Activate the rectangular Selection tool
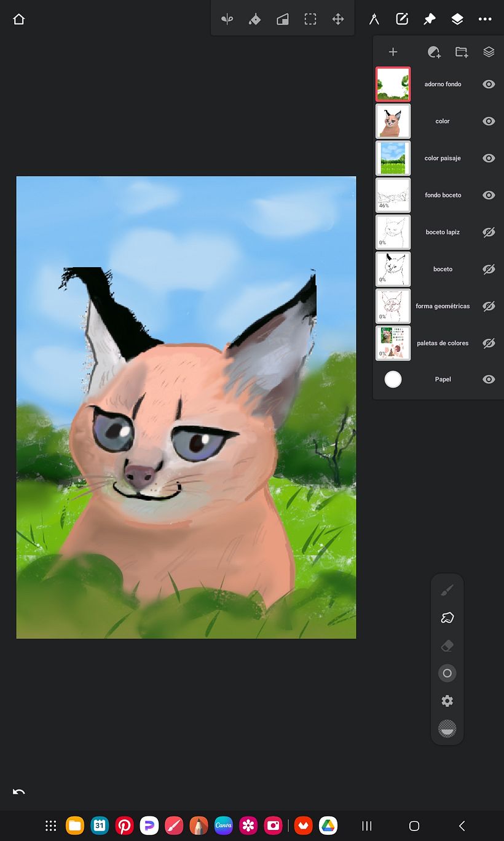This screenshot has width=504, height=841. pos(310,19)
